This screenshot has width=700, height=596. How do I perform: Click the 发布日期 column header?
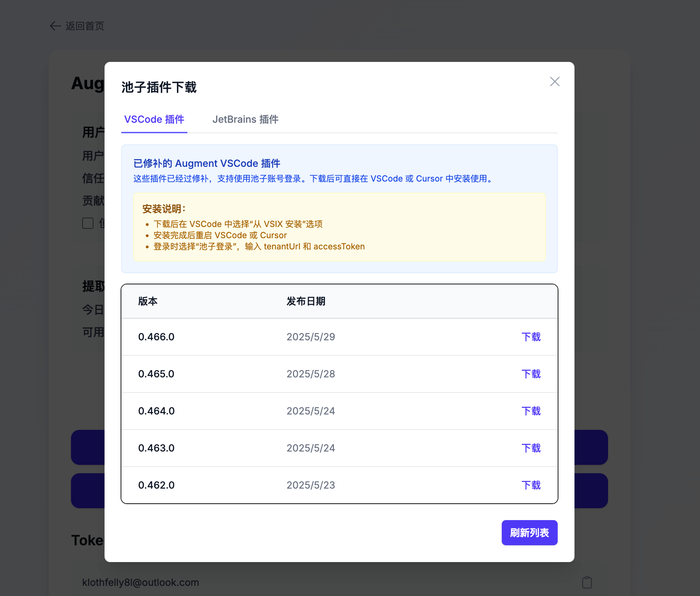coord(306,301)
